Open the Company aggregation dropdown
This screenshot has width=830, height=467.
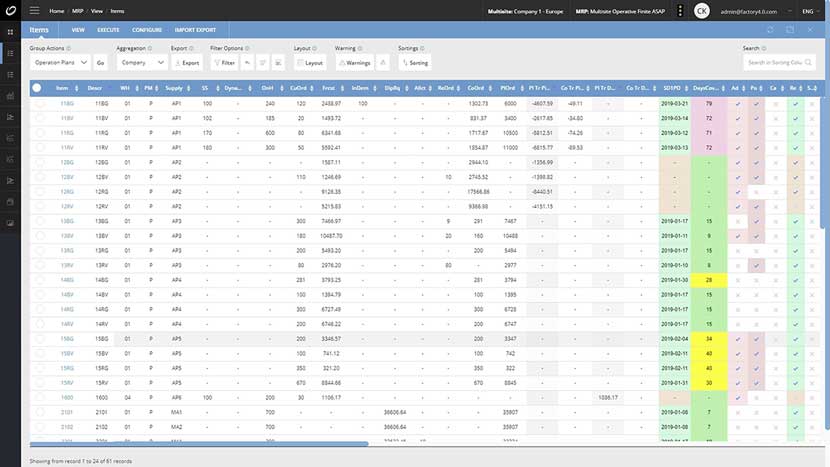coord(142,62)
